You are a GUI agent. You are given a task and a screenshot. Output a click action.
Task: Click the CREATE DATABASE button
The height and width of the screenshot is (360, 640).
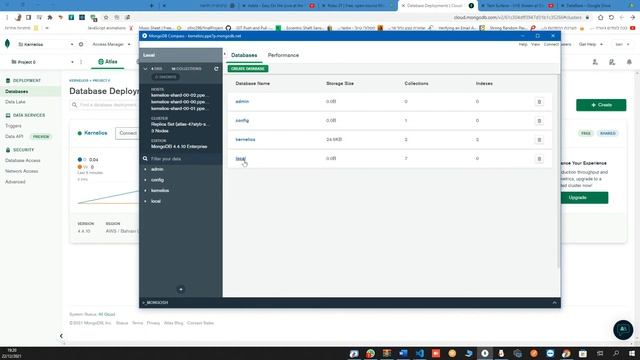point(248,69)
